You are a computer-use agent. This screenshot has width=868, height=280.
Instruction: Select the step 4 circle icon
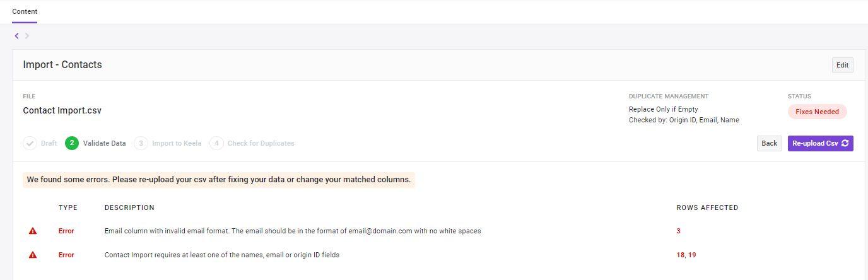[216, 143]
